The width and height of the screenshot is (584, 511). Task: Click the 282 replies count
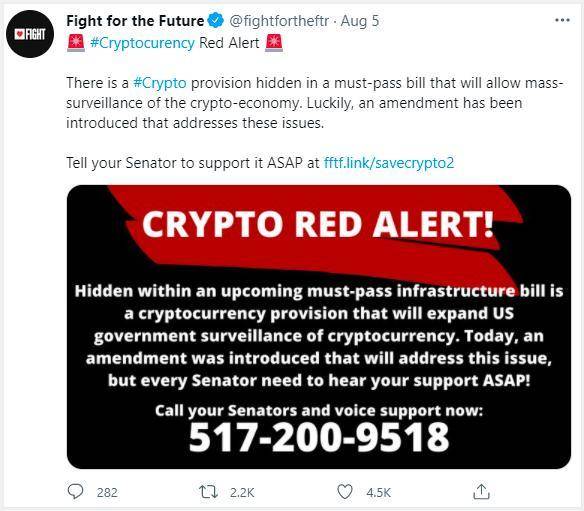click(x=107, y=493)
